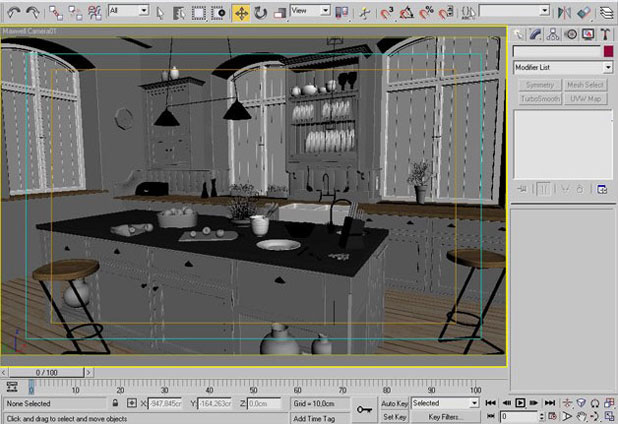The image size is (618, 424).
Task: Click the Redo arrow icon
Action: pyautogui.click(x=33, y=13)
